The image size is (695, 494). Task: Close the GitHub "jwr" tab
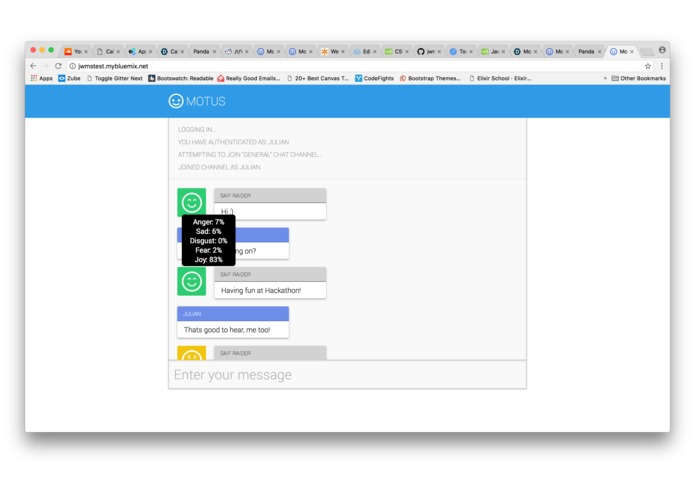(x=439, y=52)
